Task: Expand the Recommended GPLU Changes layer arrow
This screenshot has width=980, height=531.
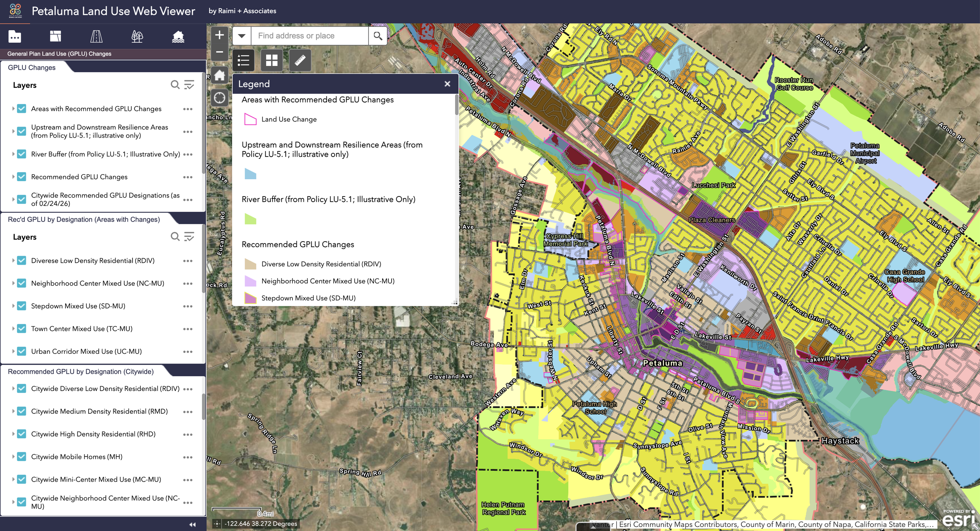Action: [13, 177]
